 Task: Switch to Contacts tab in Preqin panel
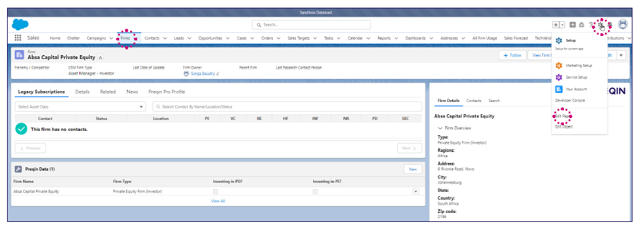tap(474, 101)
